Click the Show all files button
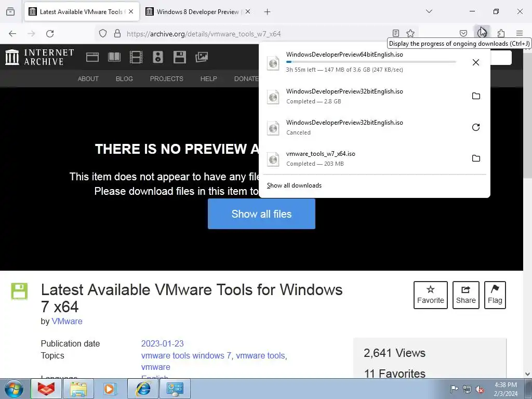Image resolution: width=532 pixels, height=399 pixels. (x=262, y=214)
